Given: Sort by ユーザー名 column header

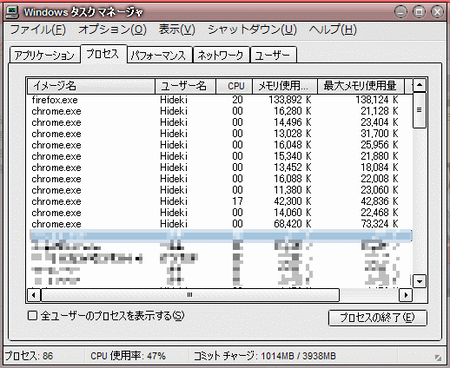Looking at the screenshot, I should click(185, 86).
